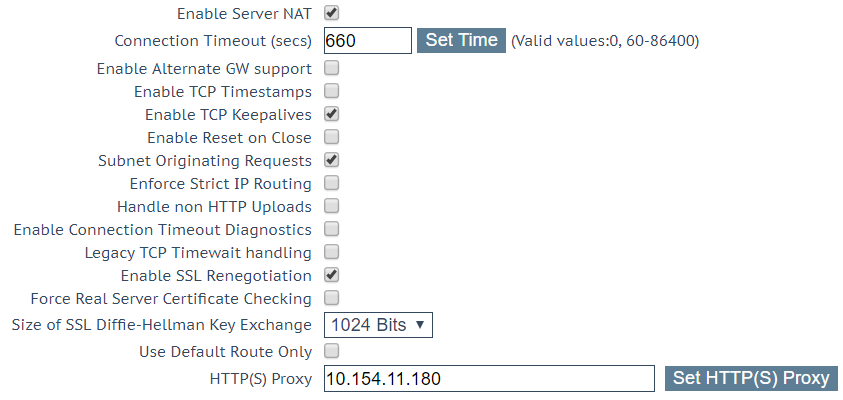
Task: Tick the Use Default Route Only checkbox
Action: pos(332,352)
